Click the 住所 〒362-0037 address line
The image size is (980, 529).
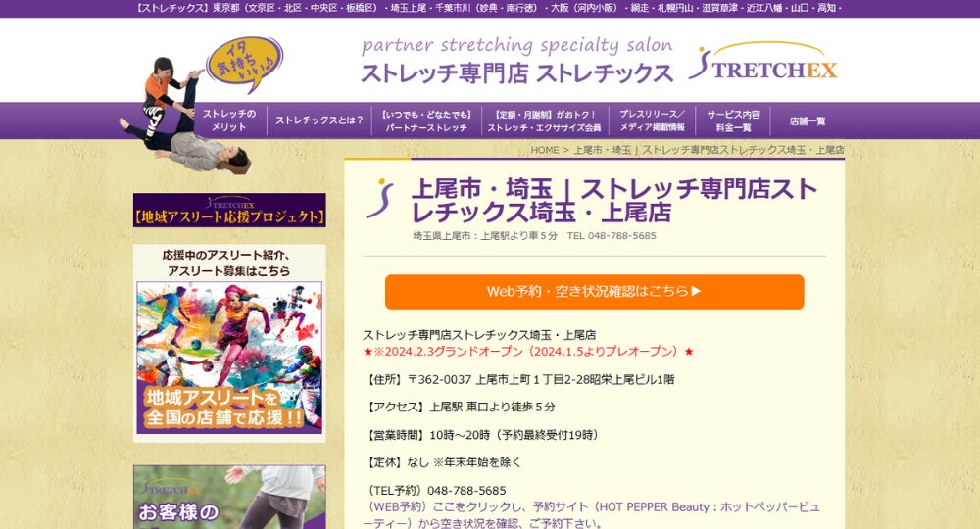(518, 380)
